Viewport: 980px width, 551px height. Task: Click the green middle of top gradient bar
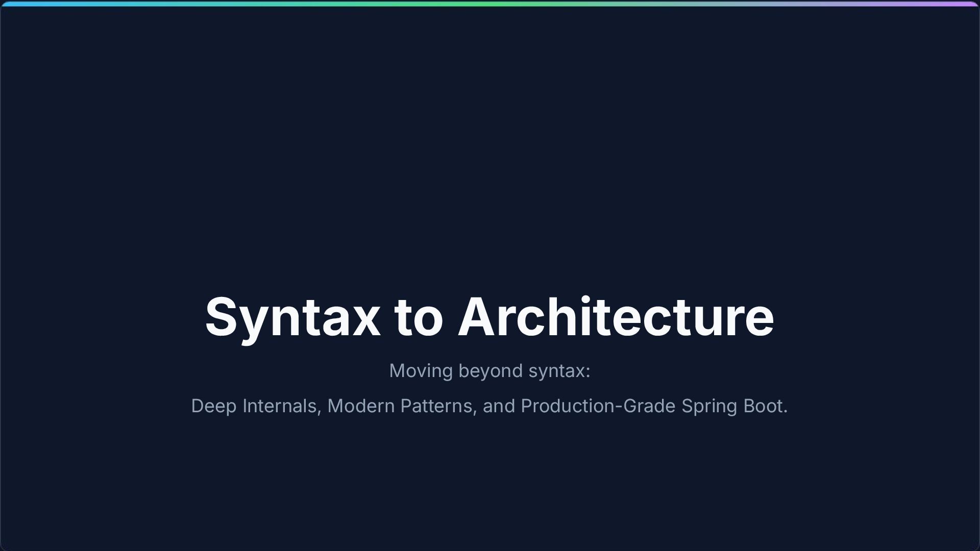(x=490, y=4)
